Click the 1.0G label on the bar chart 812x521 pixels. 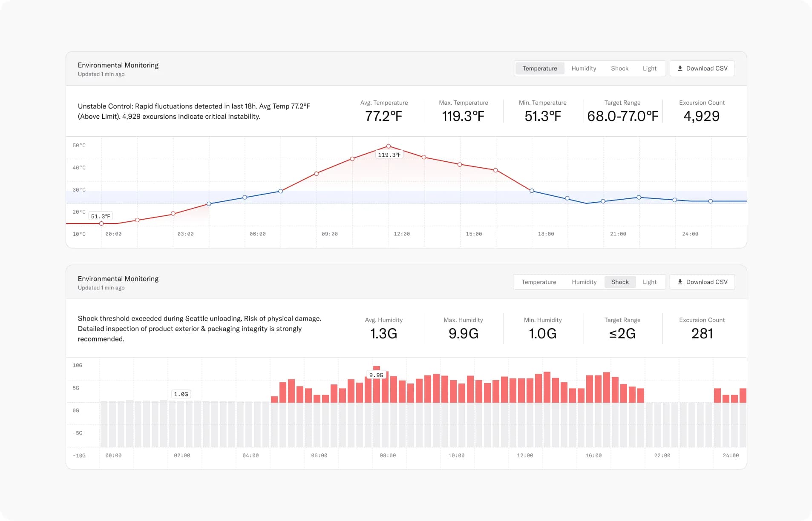click(x=181, y=394)
